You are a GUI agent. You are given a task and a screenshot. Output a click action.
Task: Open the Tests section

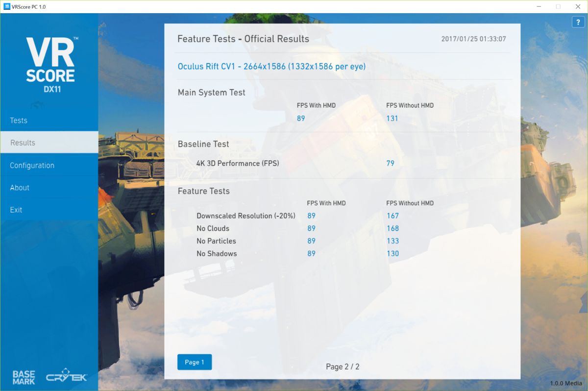click(49, 121)
